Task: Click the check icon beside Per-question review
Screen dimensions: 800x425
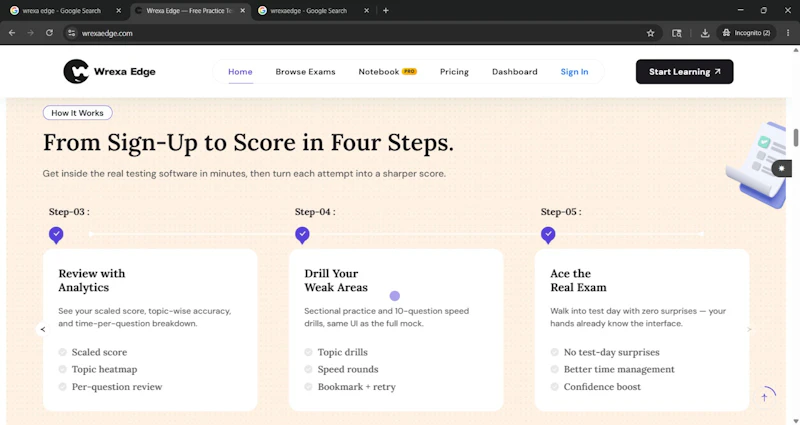Action: coord(62,387)
